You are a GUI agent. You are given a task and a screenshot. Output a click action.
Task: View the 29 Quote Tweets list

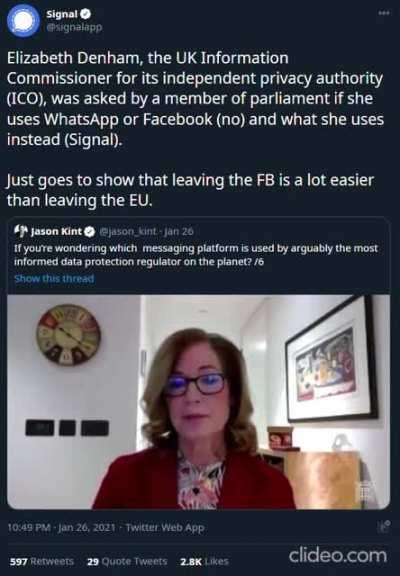pyautogui.click(x=127, y=562)
